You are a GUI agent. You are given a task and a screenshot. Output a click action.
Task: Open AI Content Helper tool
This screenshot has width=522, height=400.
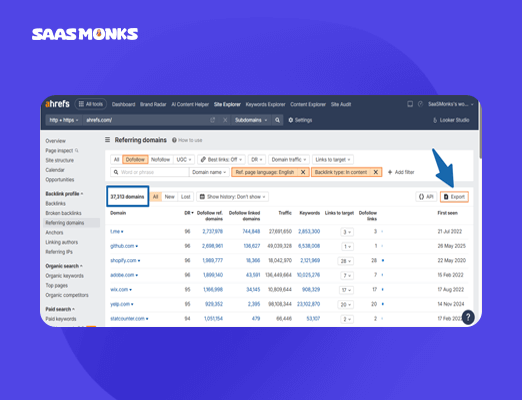click(x=190, y=104)
